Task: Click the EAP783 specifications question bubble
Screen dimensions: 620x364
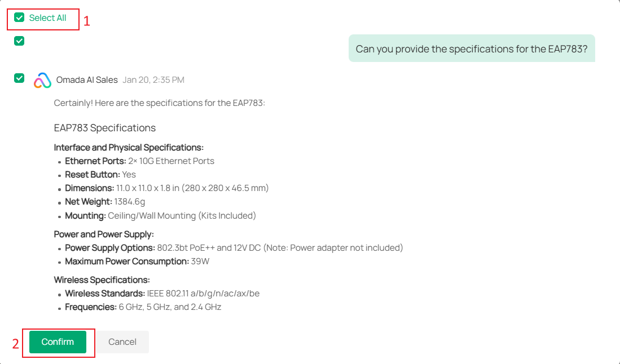Action: click(x=472, y=49)
